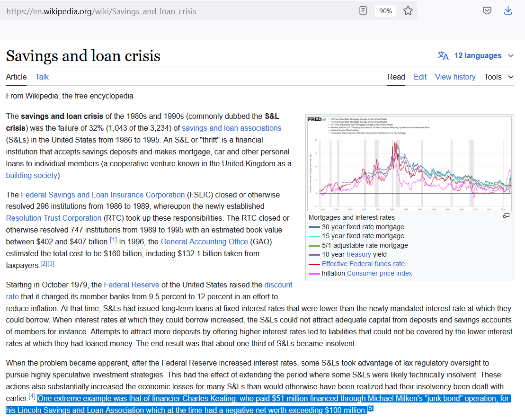Switch to the Talk tab
Screen dimensions: 525x420
click(x=42, y=77)
